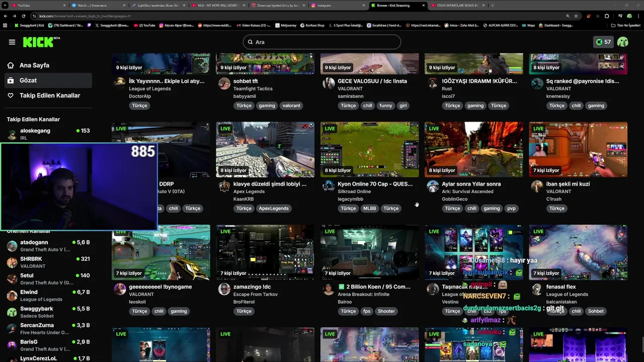Click KaanKRB streamer avatar
Image resolution: width=644 pixels, height=362 pixels.
click(224, 186)
